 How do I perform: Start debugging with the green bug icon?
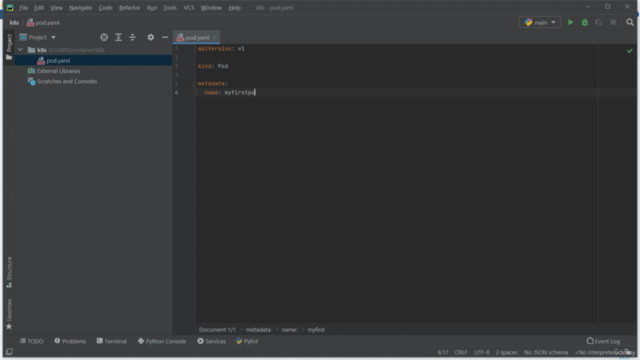[584, 22]
